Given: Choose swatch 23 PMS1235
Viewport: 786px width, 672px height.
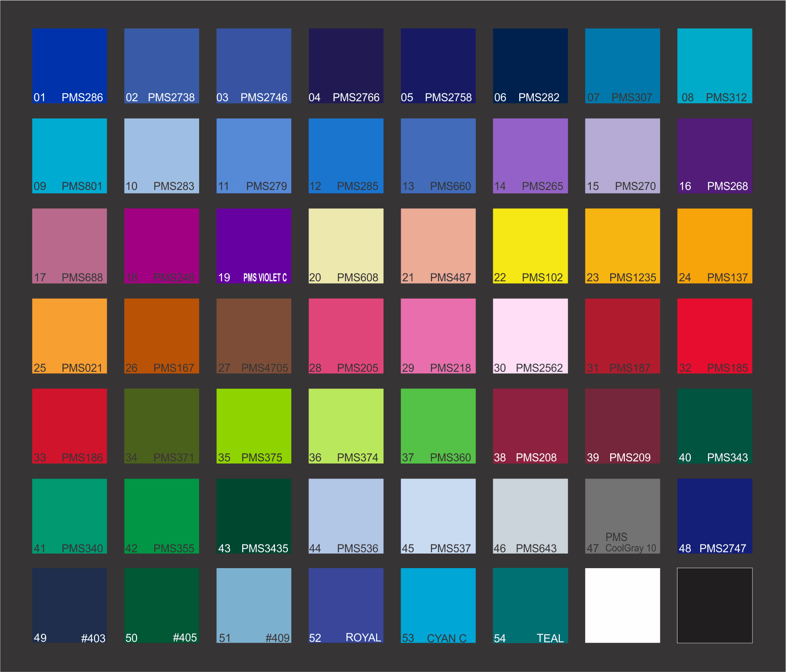Looking at the screenshot, I should click(623, 246).
